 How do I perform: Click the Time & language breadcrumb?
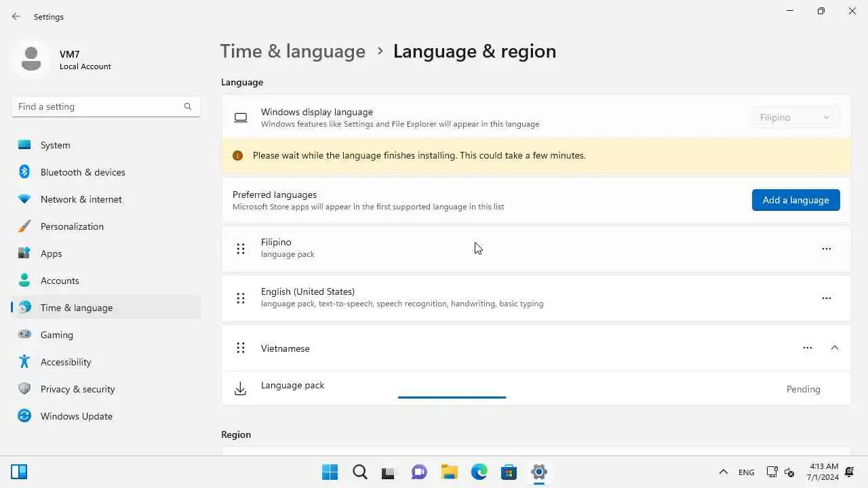(293, 52)
